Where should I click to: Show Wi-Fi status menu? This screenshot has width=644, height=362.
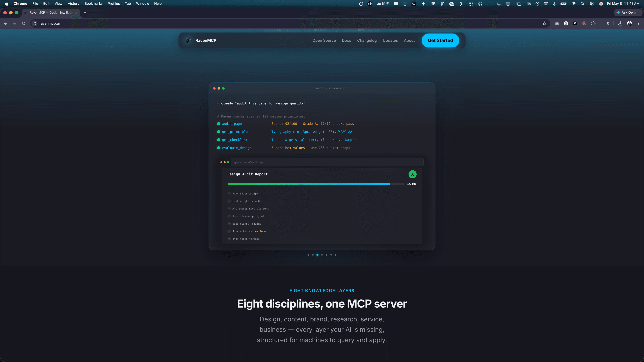click(574, 4)
